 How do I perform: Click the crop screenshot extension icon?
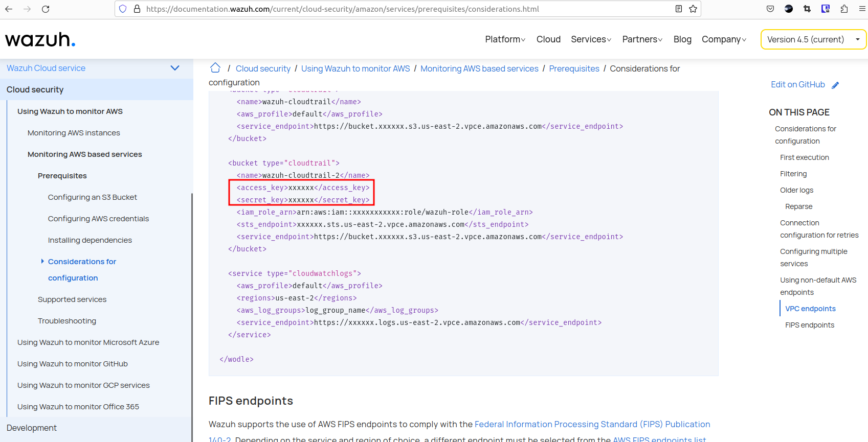point(807,9)
